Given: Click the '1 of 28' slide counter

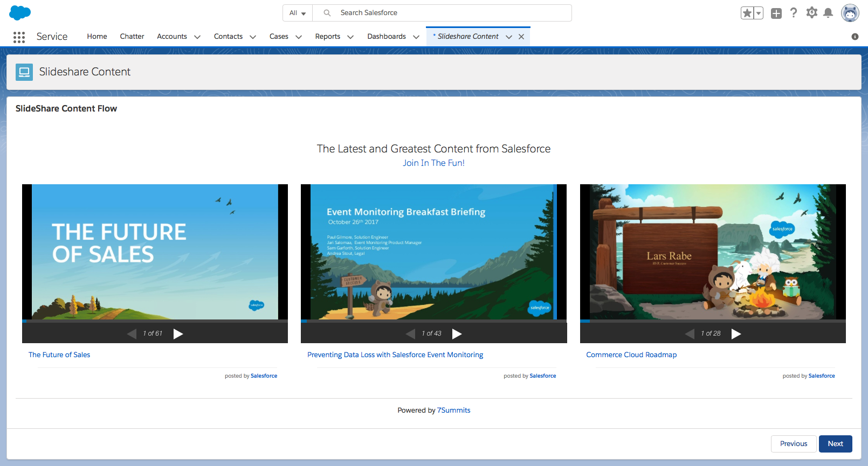Looking at the screenshot, I should (x=711, y=333).
